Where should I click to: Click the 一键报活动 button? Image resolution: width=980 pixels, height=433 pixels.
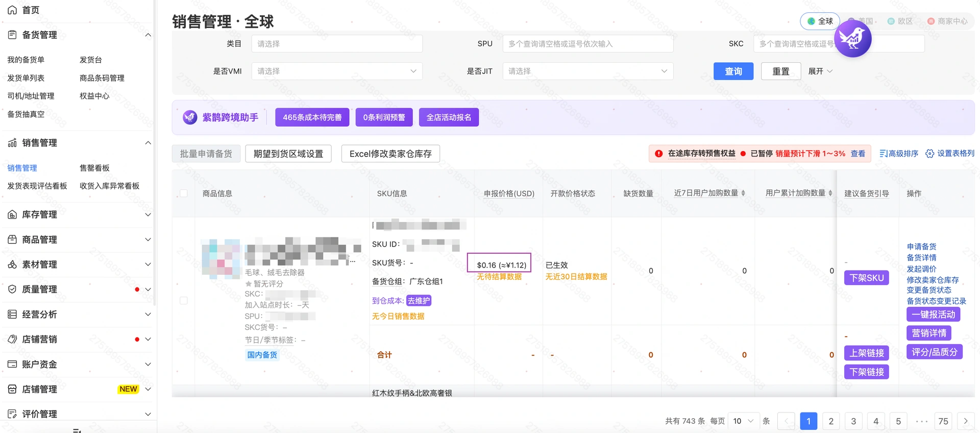click(934, 314)
